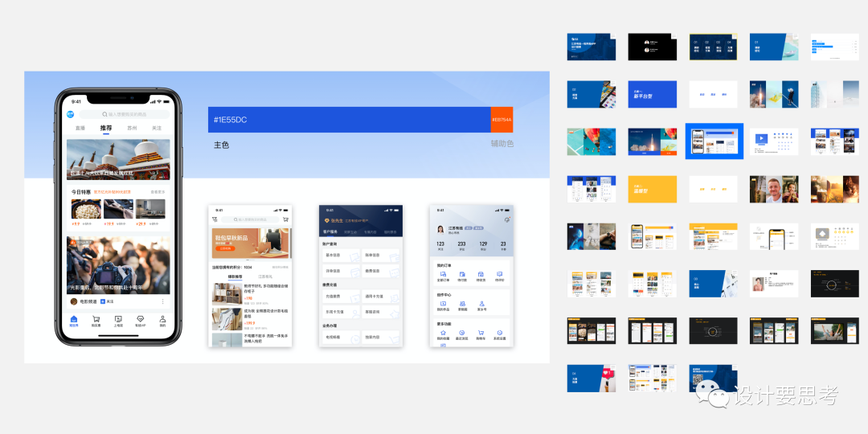Tap the TV icon in the phone's bottom navigation
This screenshot has width=868, height=434.
tap(118, 321)
